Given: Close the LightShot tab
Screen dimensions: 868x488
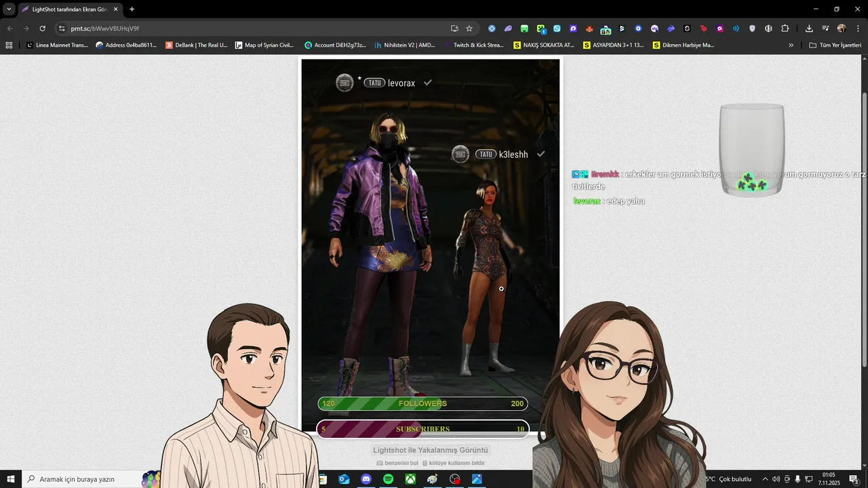Looking at the screenshot, I should [x=115, y=9].
